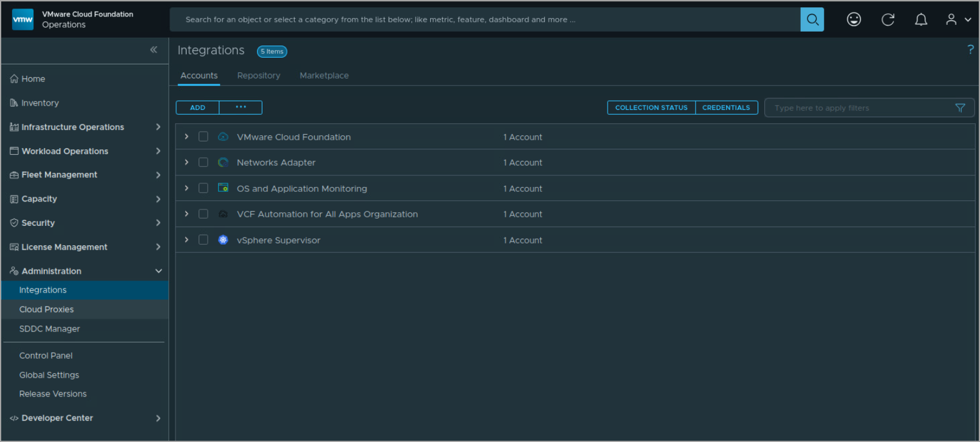Click the ADD button
Viewport: 980px width, 442px height.
click(197, 107)
